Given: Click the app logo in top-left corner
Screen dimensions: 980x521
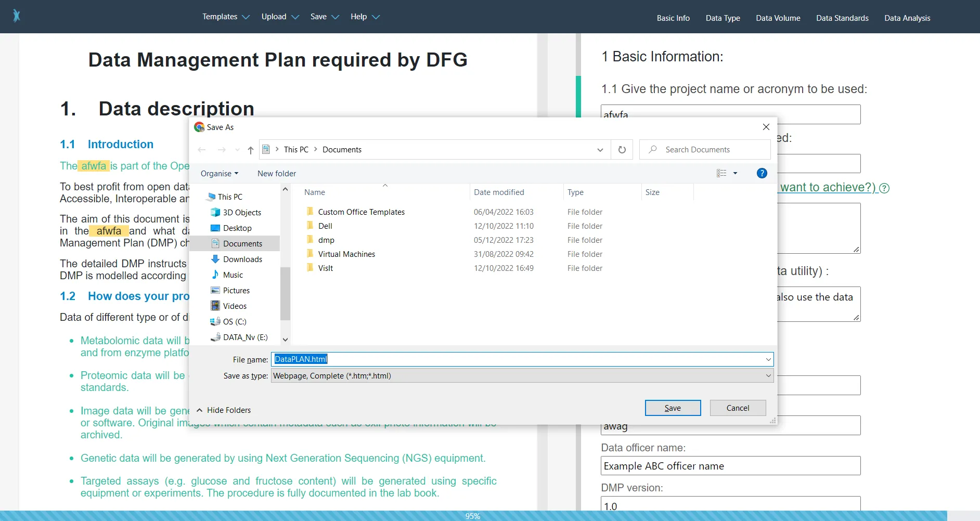Looking at the screenshot, I should (17, 16).
